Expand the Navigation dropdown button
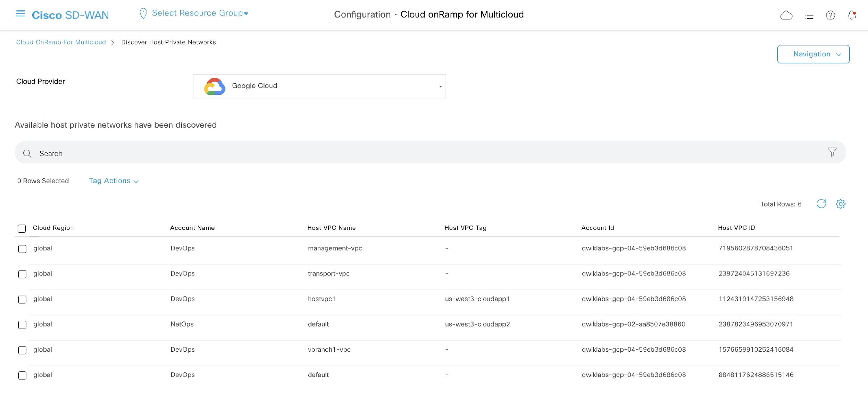 coord(813,54)
